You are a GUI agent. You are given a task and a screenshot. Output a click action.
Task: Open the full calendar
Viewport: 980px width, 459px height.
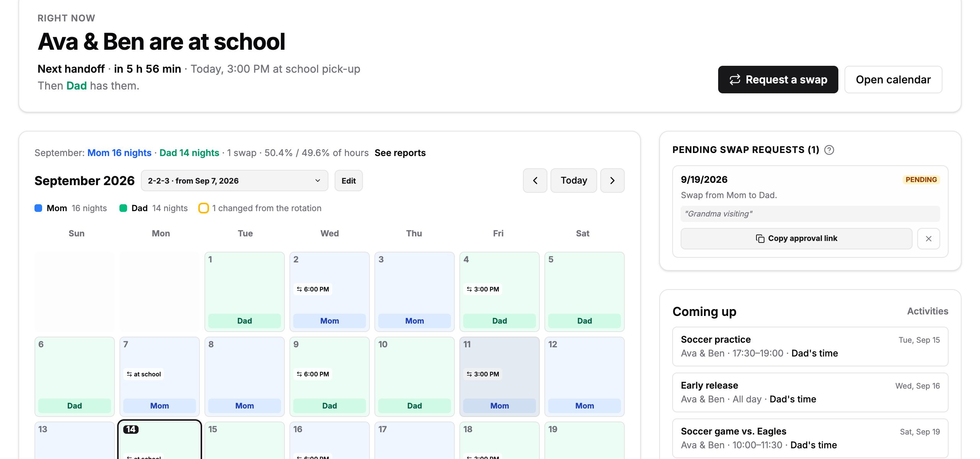[893, 80]
